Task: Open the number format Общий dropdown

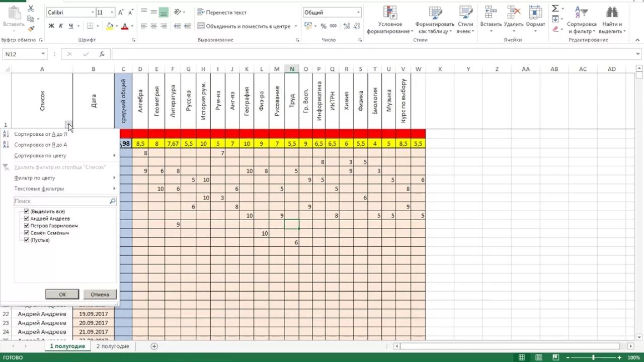Action: [x=358, y=12]
